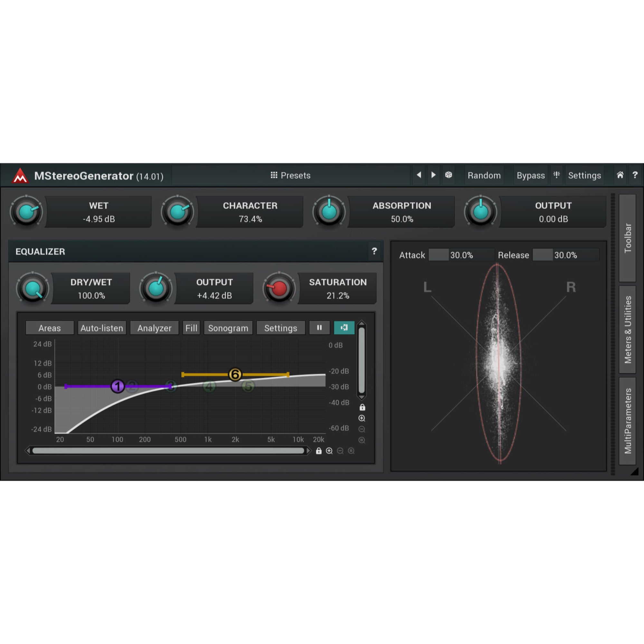Zoom in on vertical axis

point(362,418)
